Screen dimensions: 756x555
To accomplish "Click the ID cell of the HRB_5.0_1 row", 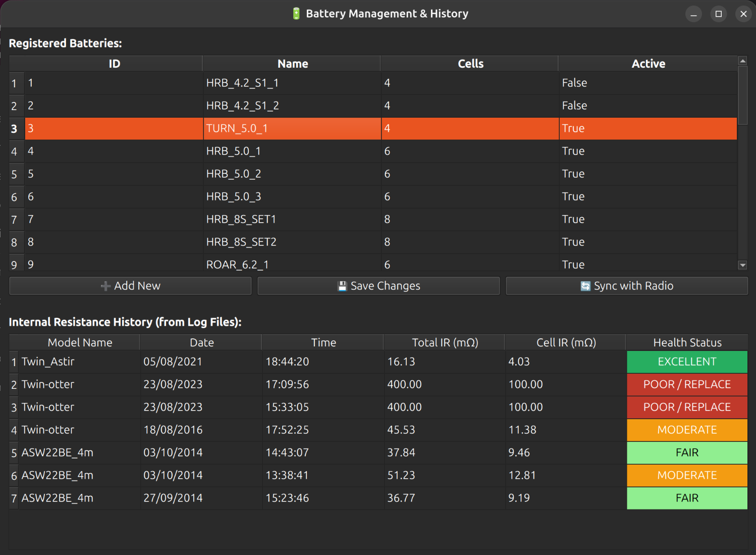I will pos(114,151).
